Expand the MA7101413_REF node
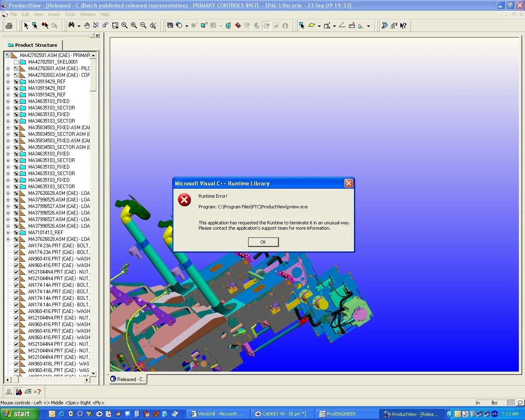This screenshot has height=420, width=525. (8, 233)
